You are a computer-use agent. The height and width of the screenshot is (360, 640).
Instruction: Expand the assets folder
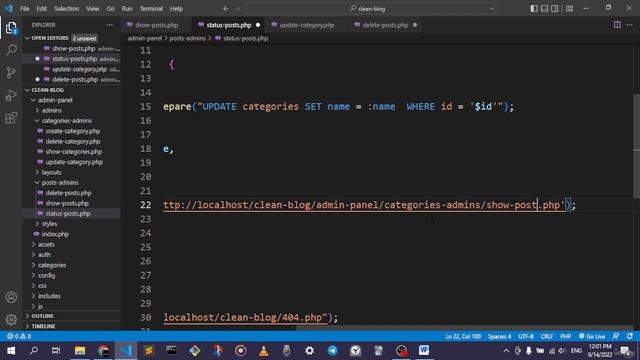click(46, 244)
